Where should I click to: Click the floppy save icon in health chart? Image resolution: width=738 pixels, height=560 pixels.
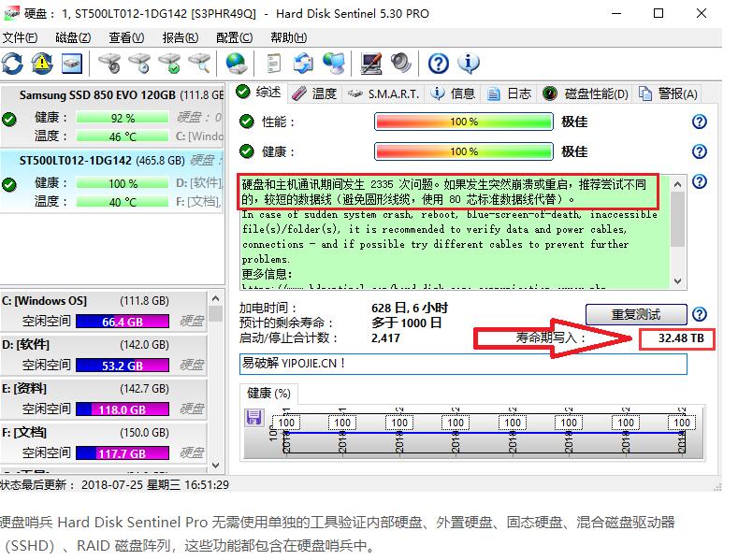click(x=254, y=417)
